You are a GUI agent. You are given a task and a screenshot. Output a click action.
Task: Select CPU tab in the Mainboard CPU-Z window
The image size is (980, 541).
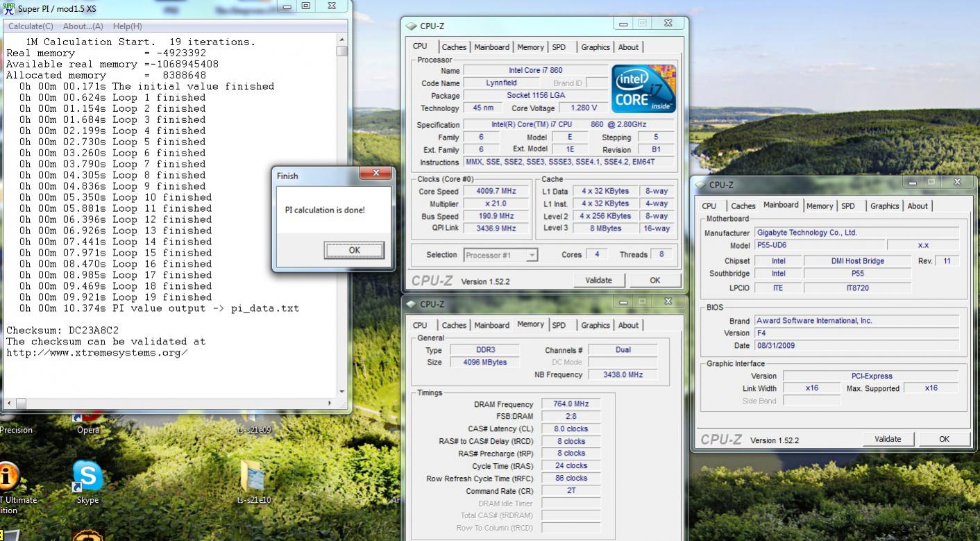[709, 206]
